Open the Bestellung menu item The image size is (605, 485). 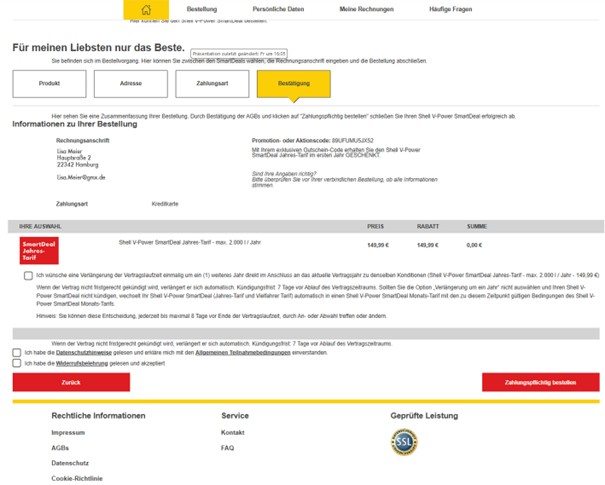click(x=201, y=9)
